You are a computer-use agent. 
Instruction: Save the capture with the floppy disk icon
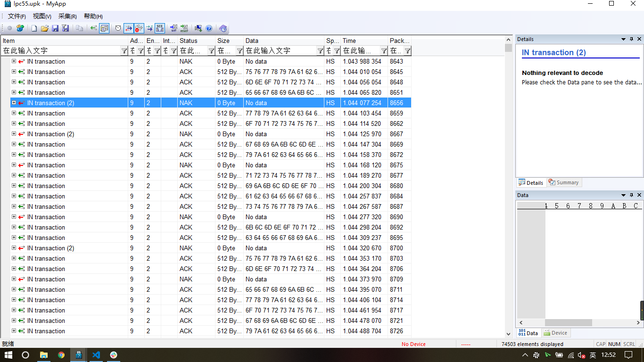click(55, 28)
